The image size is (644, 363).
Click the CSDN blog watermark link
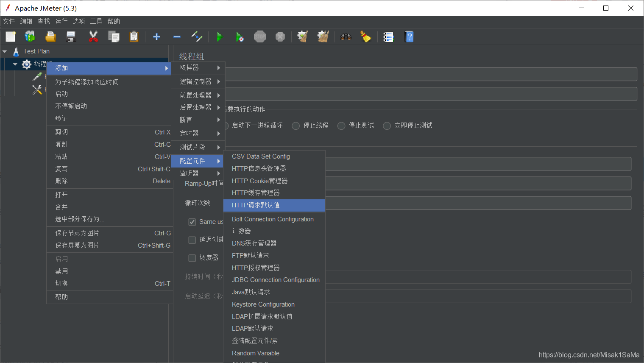[x=590, y=355]
